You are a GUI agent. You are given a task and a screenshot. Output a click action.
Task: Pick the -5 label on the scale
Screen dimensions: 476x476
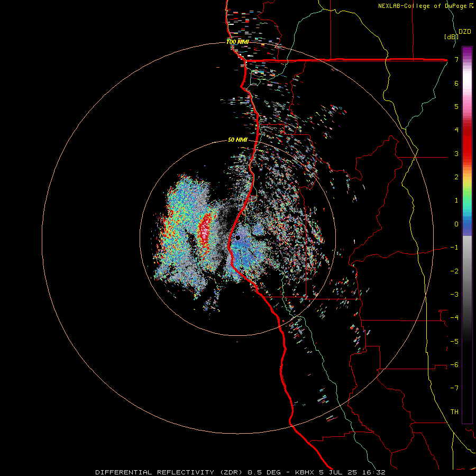454,341
